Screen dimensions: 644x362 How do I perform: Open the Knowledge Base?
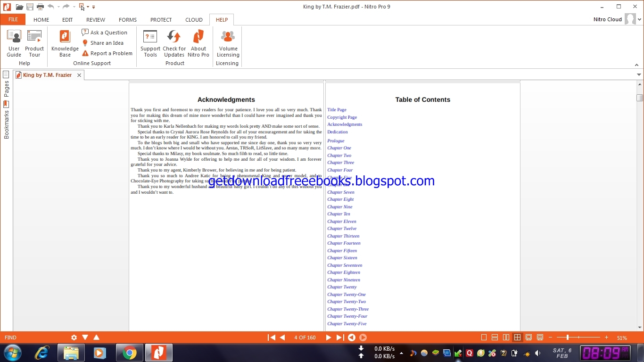click(x=65, y=43)
